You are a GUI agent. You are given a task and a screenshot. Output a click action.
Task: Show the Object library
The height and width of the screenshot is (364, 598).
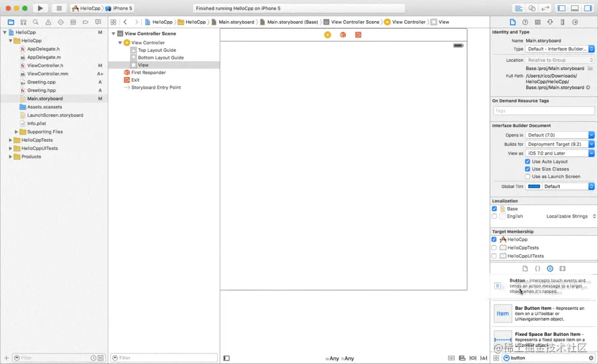[550, 268]
